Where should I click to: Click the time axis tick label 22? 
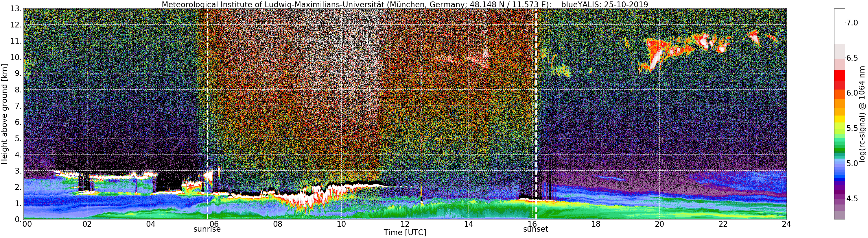click(723, 224)
